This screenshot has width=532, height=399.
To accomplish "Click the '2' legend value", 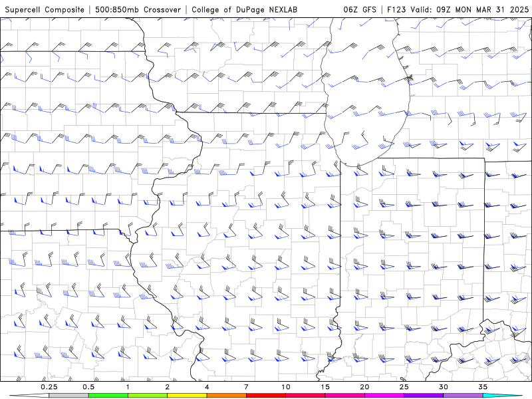I will coord(168,387).
